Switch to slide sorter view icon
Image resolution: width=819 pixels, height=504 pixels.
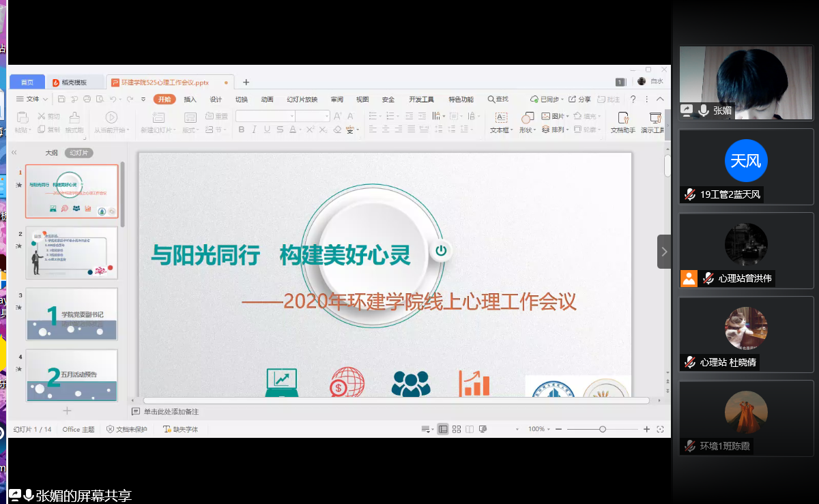coord(457,429)
